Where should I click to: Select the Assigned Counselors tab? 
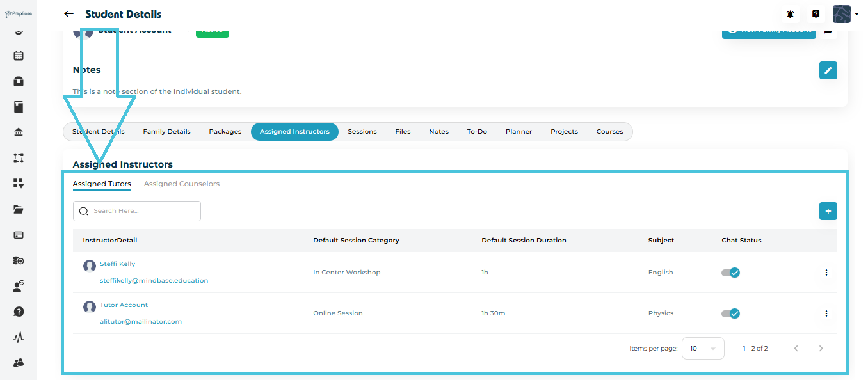(181, 184)
